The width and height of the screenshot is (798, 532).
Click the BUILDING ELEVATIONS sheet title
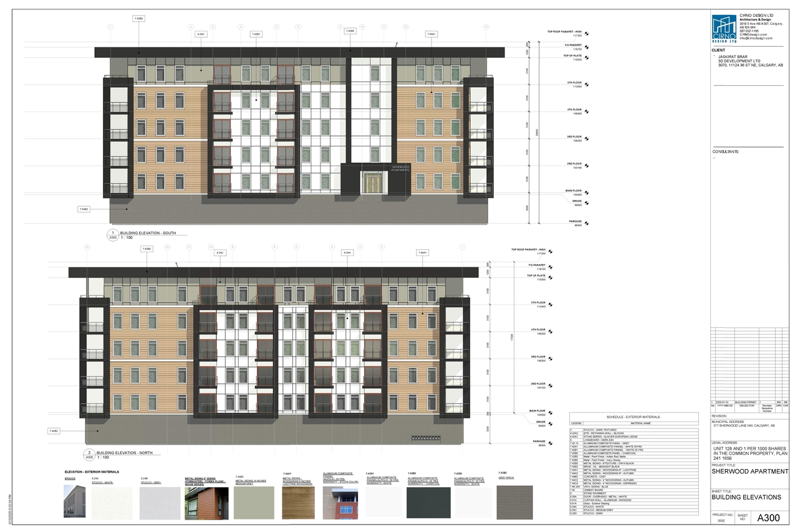(746, 497)
